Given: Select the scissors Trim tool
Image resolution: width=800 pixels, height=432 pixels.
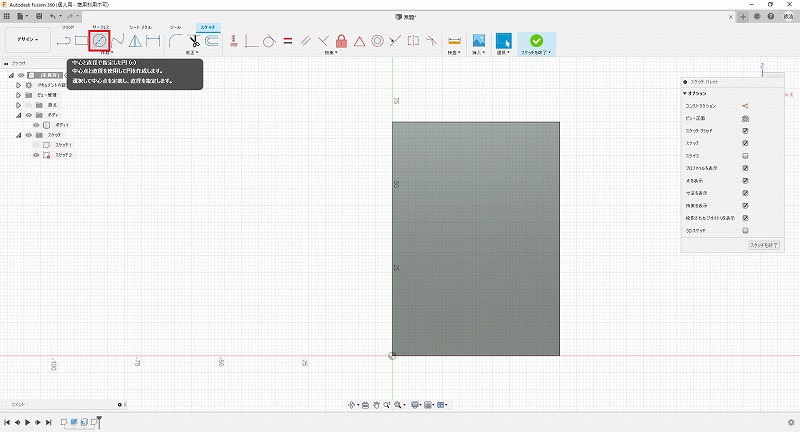Looking at the screenshot, I should (194, 41).
